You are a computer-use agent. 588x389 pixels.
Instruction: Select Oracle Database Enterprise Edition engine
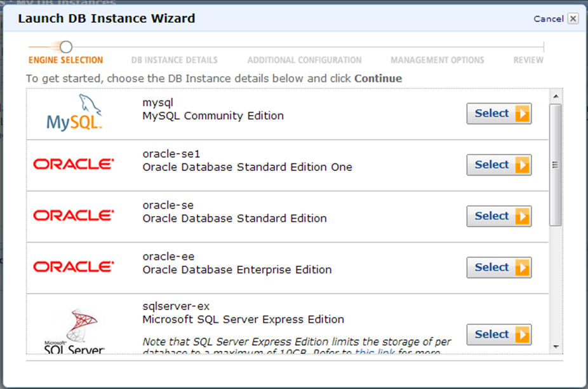[498, 268]
